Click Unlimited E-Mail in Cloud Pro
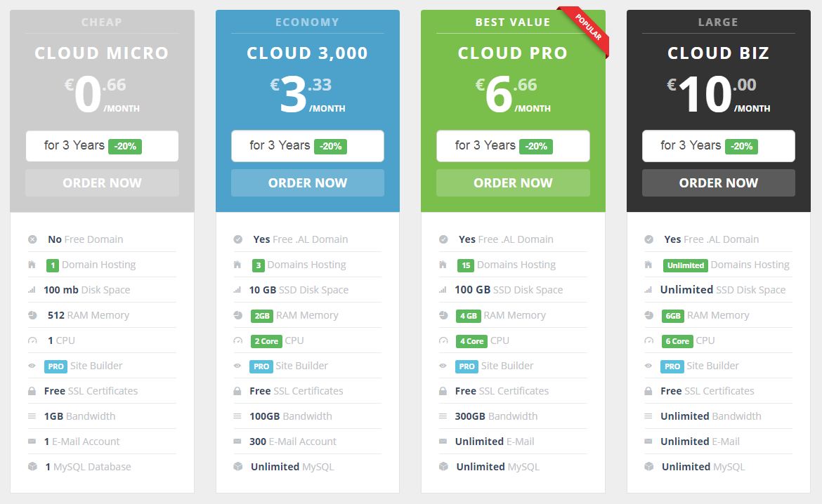The width and height of the screenshot is (822, 504). [495, 442]
